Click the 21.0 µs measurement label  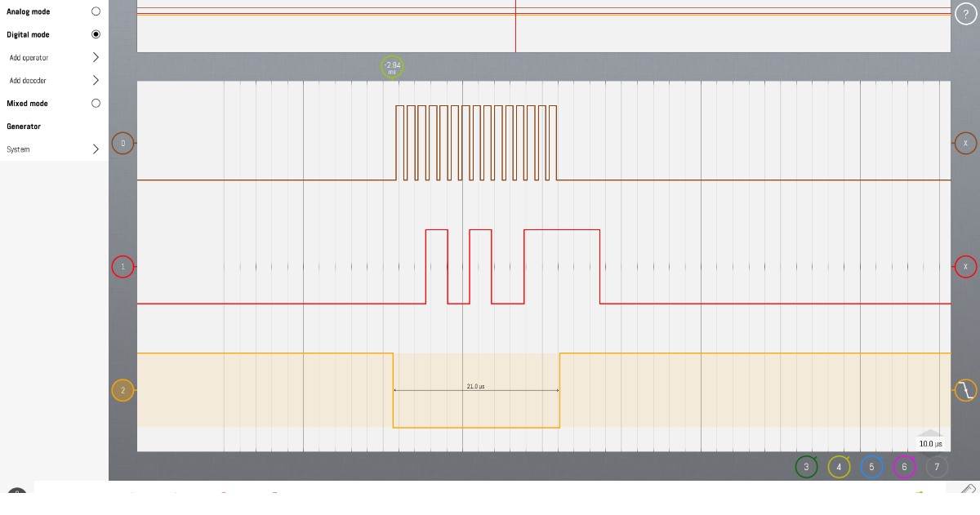(475, 386)
